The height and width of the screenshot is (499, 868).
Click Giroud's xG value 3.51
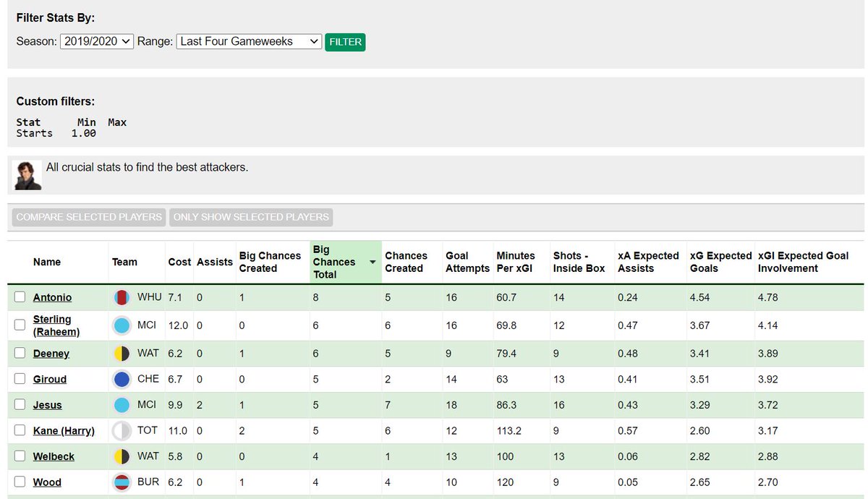click(x=699, y=379)
